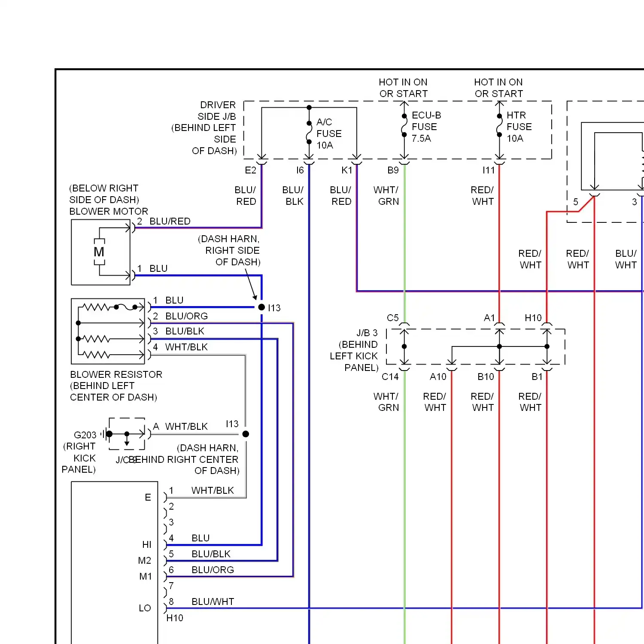Viewport: 644px width, 644px height.
Task: Click the I13 splice dot on the blue wire
Action: tap(261, 307)
